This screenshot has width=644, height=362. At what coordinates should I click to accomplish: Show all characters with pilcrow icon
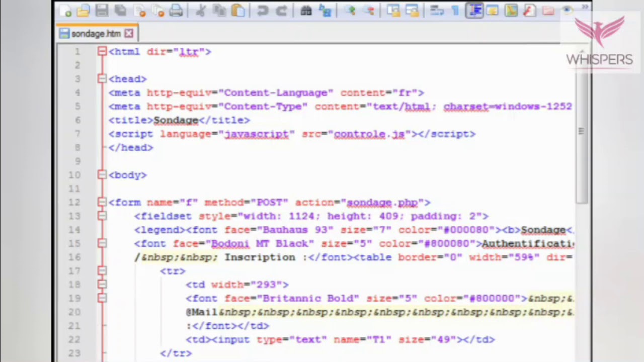(455, 11)
